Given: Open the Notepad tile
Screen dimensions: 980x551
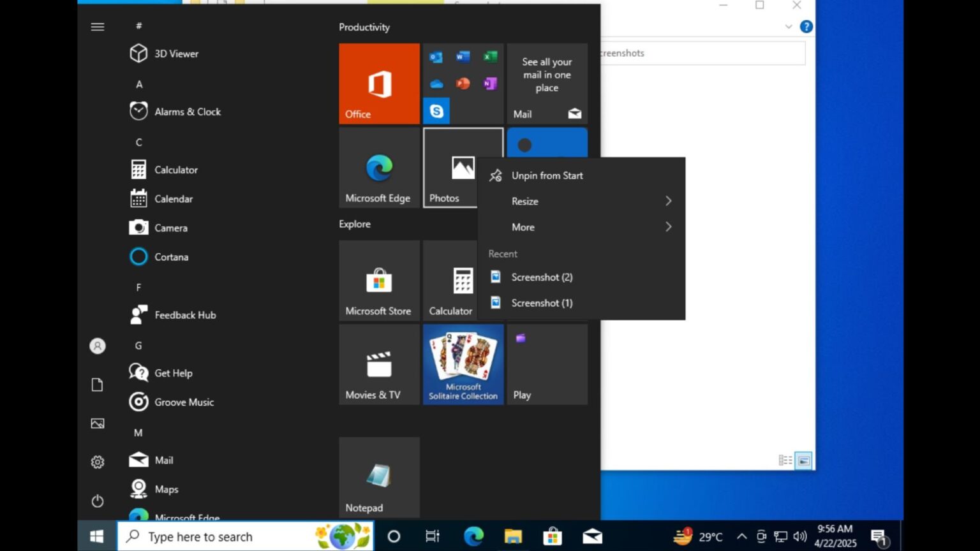Looking at the screenshot, I should tap(379, 477).
